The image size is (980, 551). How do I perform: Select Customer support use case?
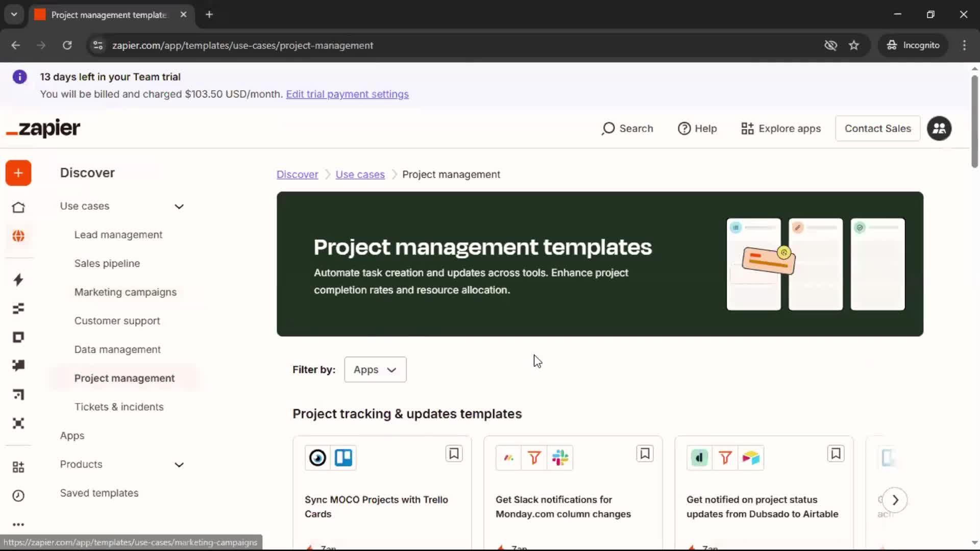click(x=117, y=320)
